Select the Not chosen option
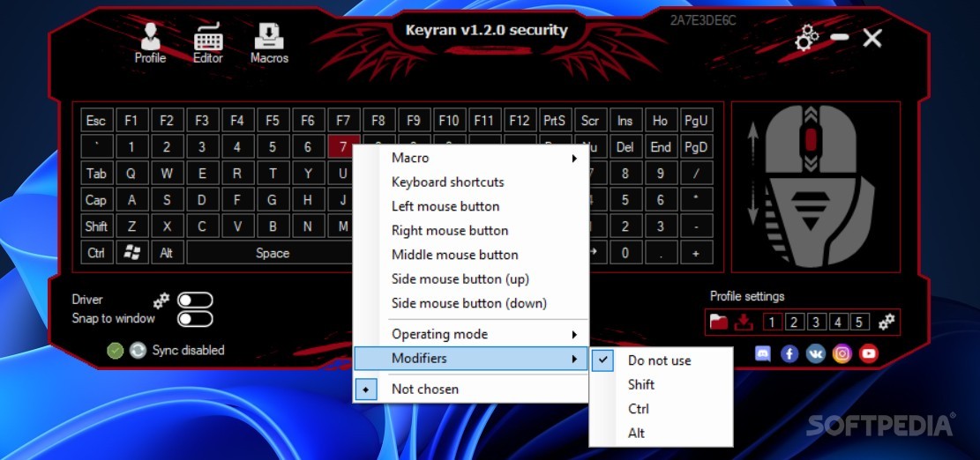This screenshot has width=980, height=460. (x=471, y=389)
